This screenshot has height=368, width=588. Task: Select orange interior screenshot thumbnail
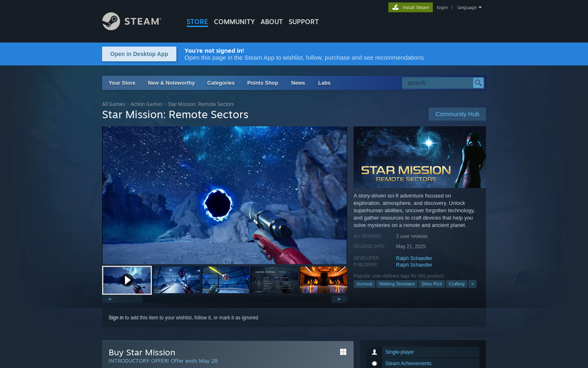coord(323,280)
